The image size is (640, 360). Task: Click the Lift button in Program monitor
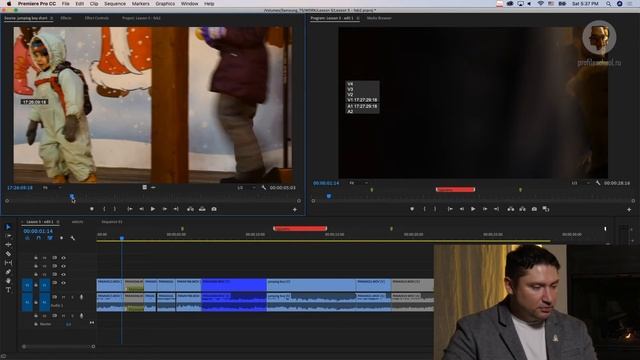pos(511,209)
